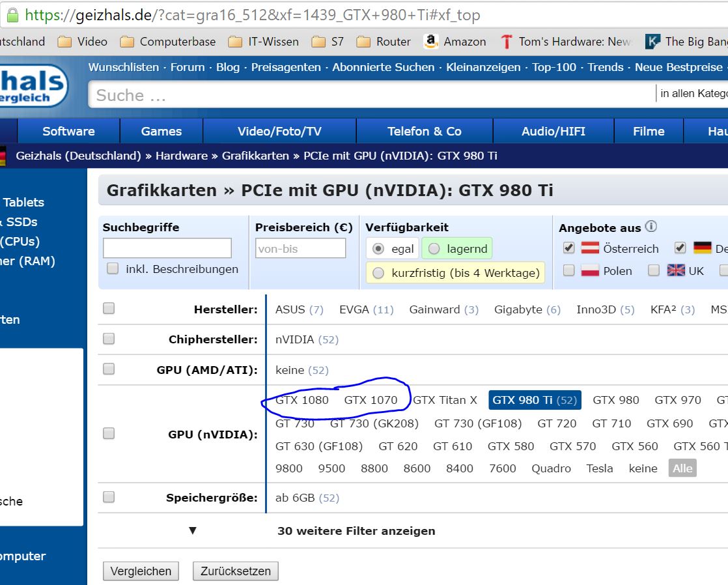Screen dimensions: 728x585
Task: Select the Tesla GPU filter
Action: coord(599,468)
